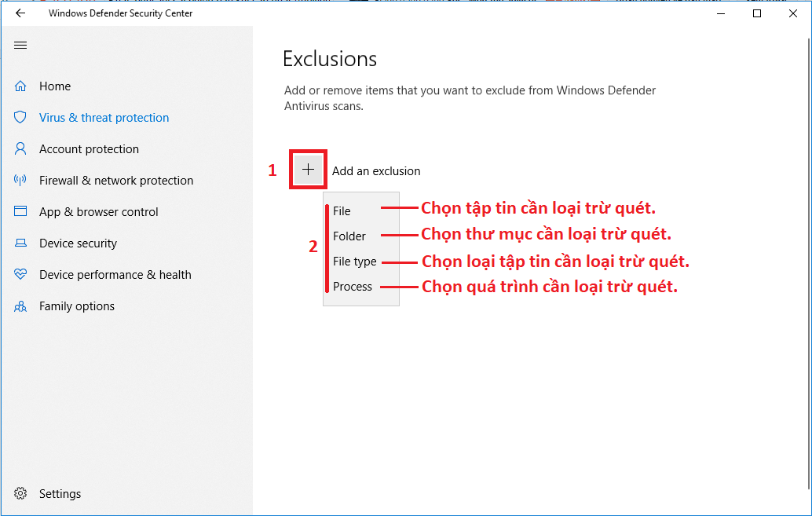
Task: Choose File from exclusion dropdown
Action: [342, 210]
